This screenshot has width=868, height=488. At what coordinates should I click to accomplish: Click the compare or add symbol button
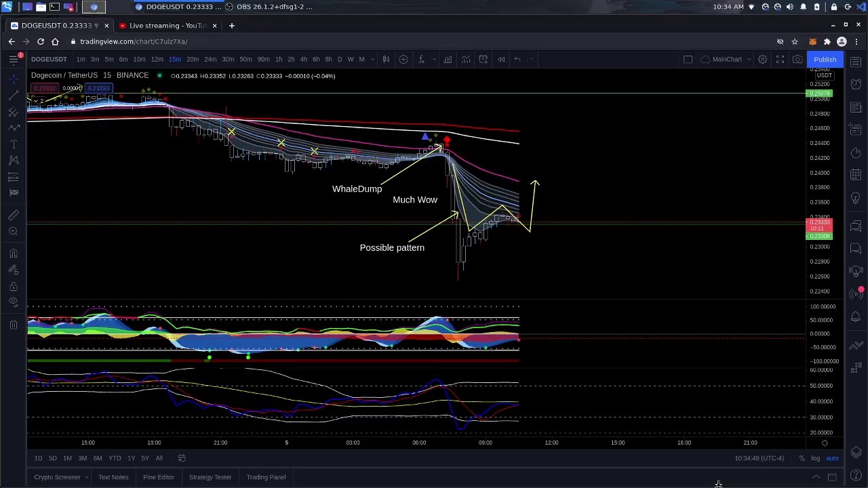coord(403,60)
